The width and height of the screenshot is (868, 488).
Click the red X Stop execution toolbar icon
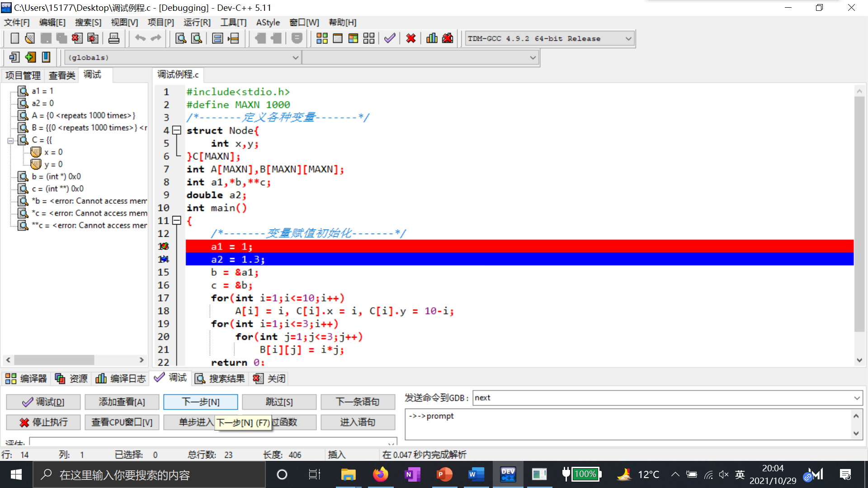point(410,38)
